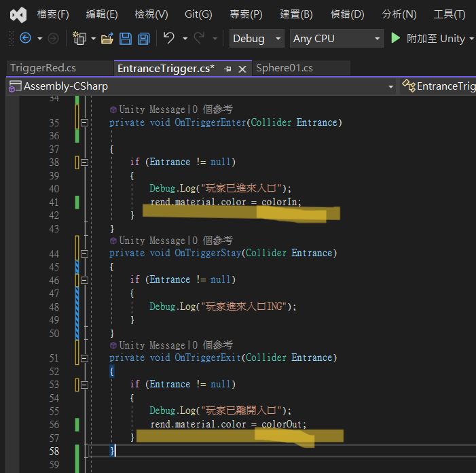Click the navigate backward arrow icon
476x473 pixels.
coord(25,39)
